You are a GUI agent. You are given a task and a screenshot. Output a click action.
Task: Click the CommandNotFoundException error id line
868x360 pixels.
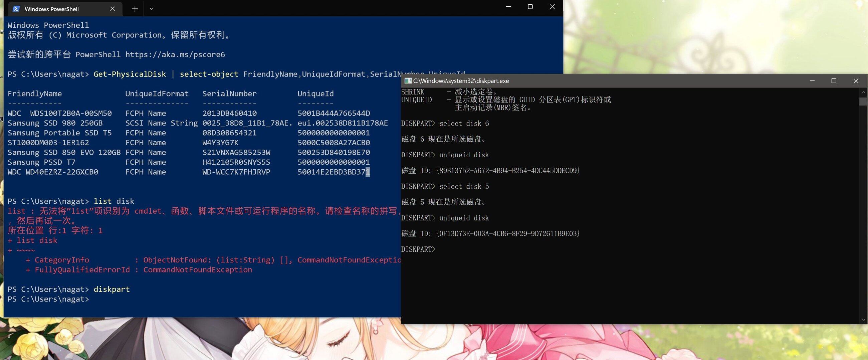click(x=139, y=269)
